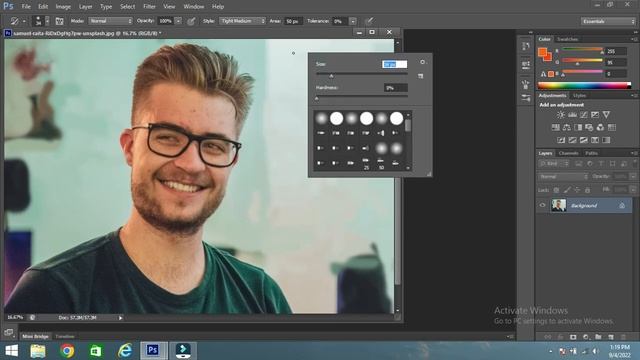The width and height of the screenshot is (640, 360).
Task: Open the Properties panel icon in dock
Action: pyautogui.click(x=526, y=64)
